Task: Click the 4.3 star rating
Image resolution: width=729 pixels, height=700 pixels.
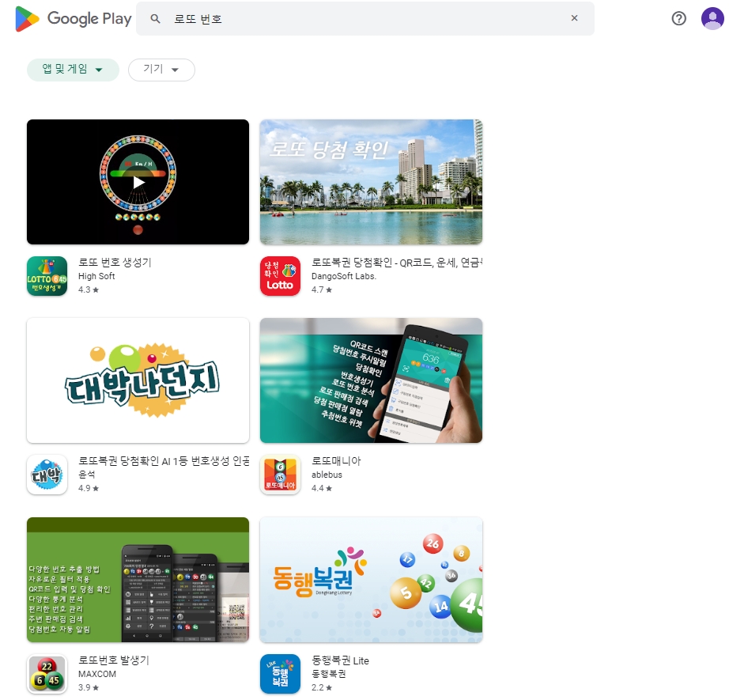Action: tap(89, 289)
